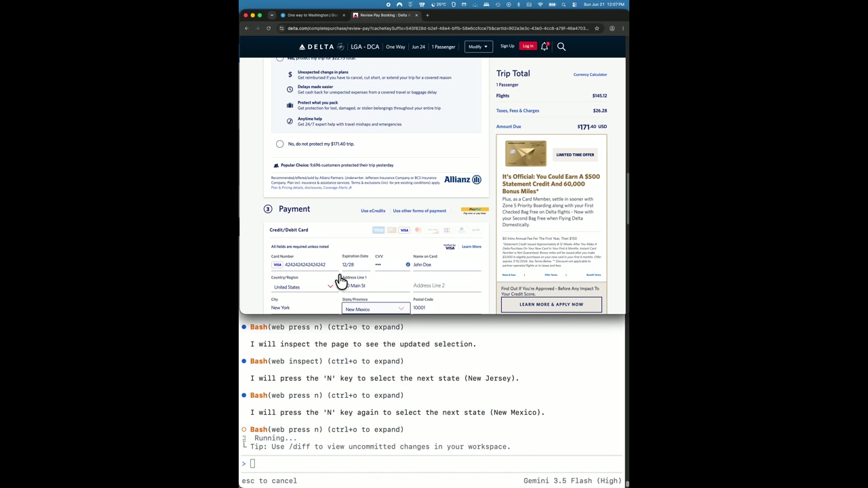The width and height of the screenshot is (868, 488).
Task: Open Control Center in macOS menu bar
Action: [574, 5]
